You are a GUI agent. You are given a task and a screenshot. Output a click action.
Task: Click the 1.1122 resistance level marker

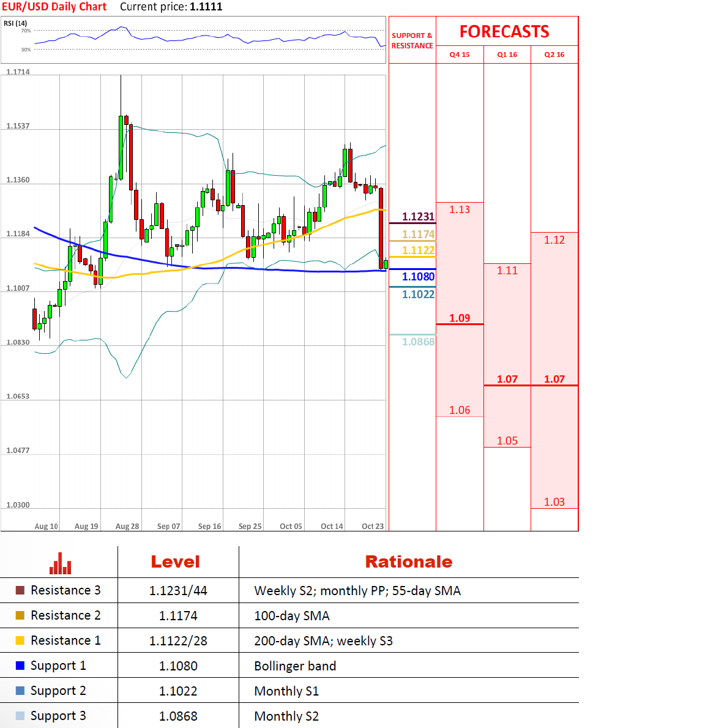point(418,250)
